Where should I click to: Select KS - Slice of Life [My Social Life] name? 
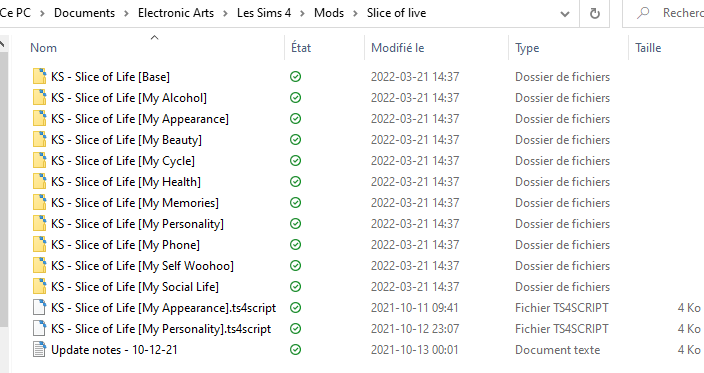[x=135, y=287]
